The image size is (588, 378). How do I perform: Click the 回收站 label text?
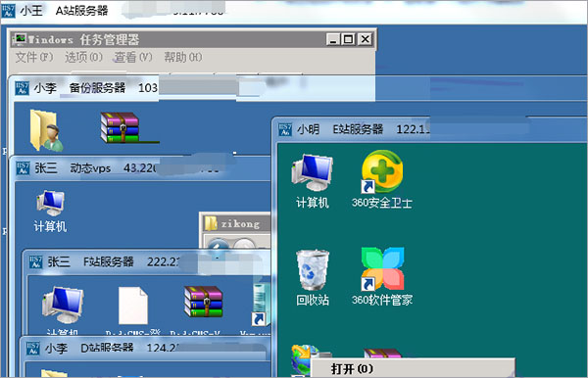(313, 300)
